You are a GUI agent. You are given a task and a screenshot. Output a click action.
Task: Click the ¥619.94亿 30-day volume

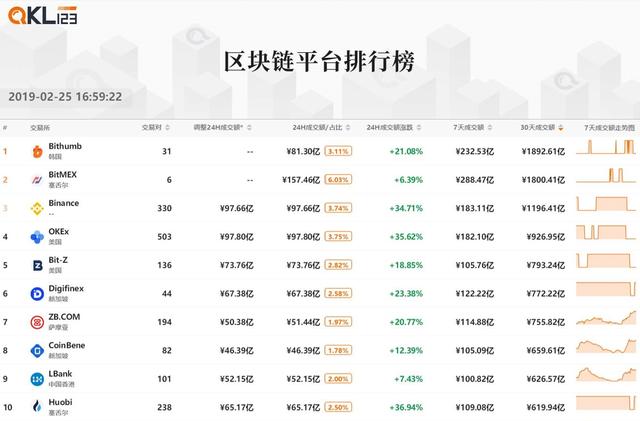(546, 408)
